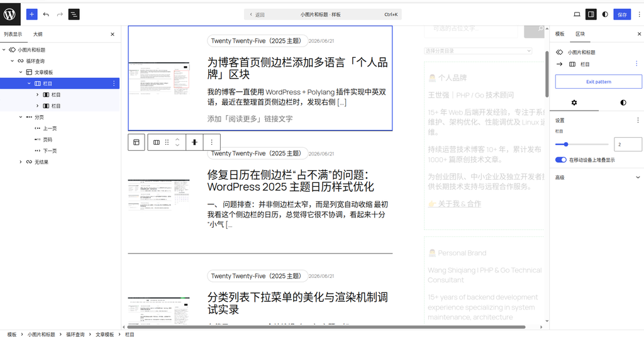
Task: Collapse the 小图片和标题 tree node
Action: 4,50
